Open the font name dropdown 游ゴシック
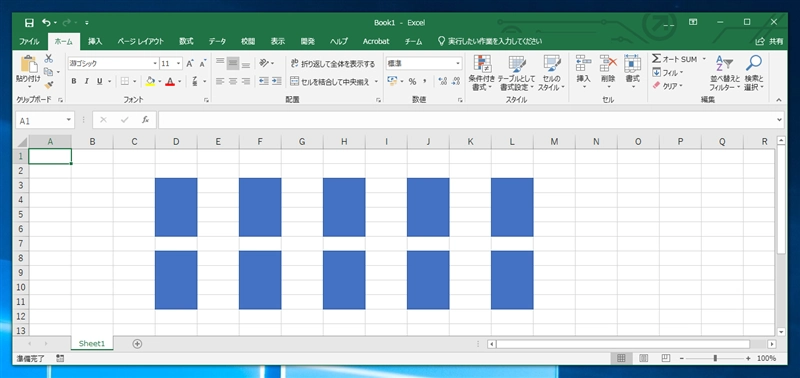 [156, 64]
